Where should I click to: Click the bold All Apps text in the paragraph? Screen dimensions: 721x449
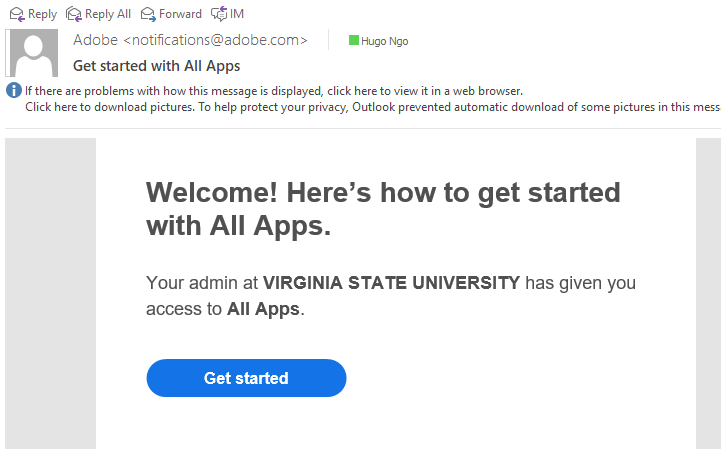[x=263, y=309]
